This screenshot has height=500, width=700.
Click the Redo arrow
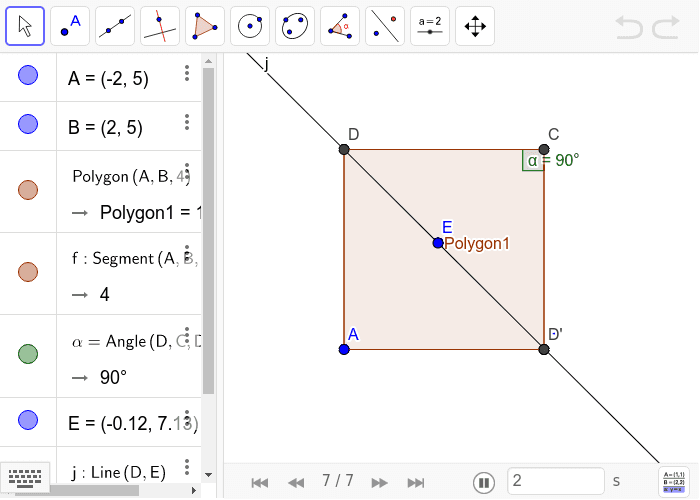[x=666, y=27]
